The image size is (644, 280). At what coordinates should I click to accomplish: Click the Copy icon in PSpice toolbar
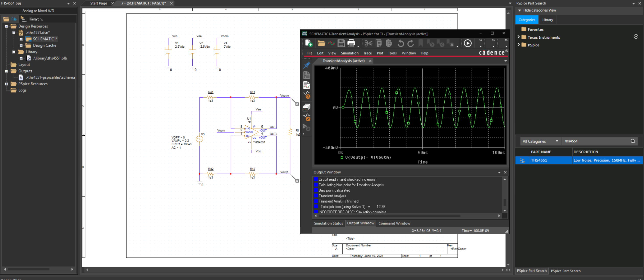379,43
